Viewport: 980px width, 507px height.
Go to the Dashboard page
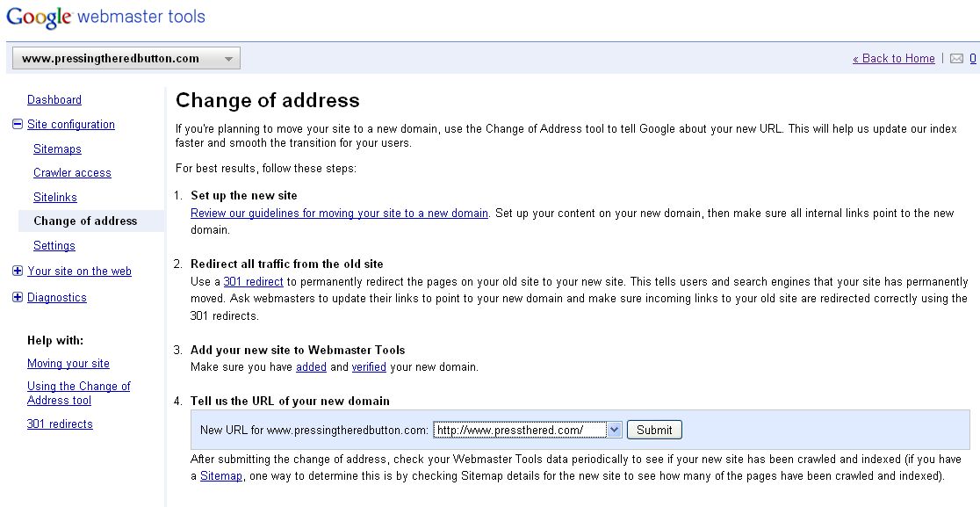[54, 99]
